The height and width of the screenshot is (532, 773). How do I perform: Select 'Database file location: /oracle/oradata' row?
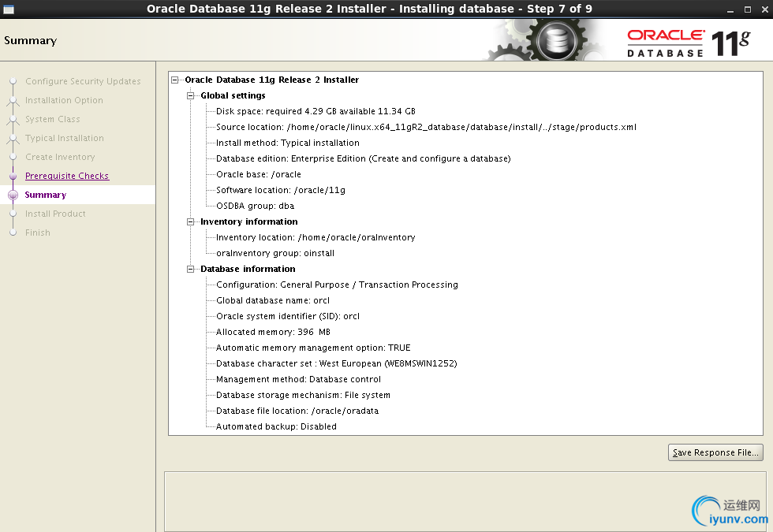pyautogui.click(x=297, y=411)
